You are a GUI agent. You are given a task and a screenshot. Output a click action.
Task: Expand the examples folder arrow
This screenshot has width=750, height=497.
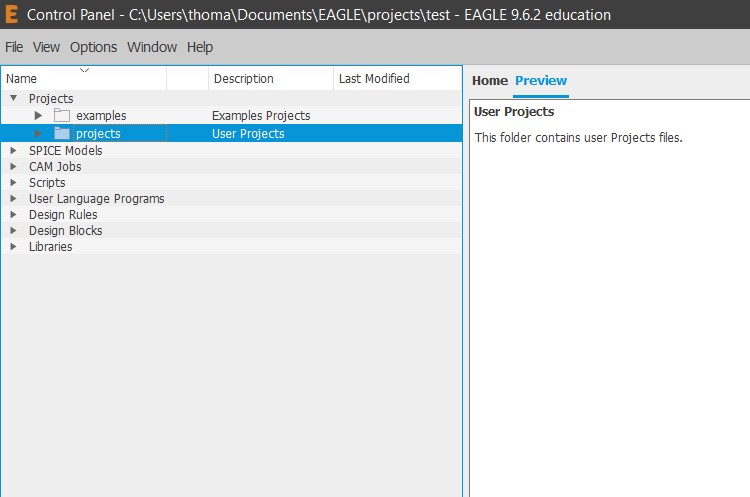click(39, 116)
